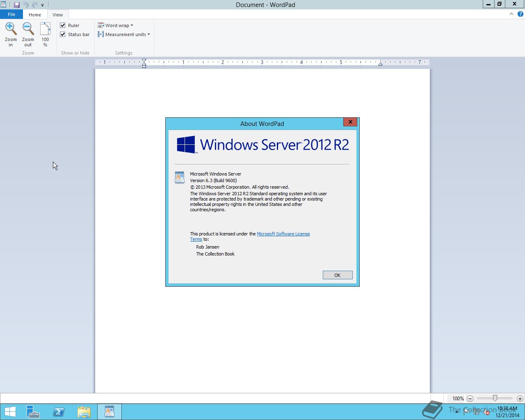Select the View ribbon tab
Viewport: 525px width, 420px height.
(x=57, y=15)
